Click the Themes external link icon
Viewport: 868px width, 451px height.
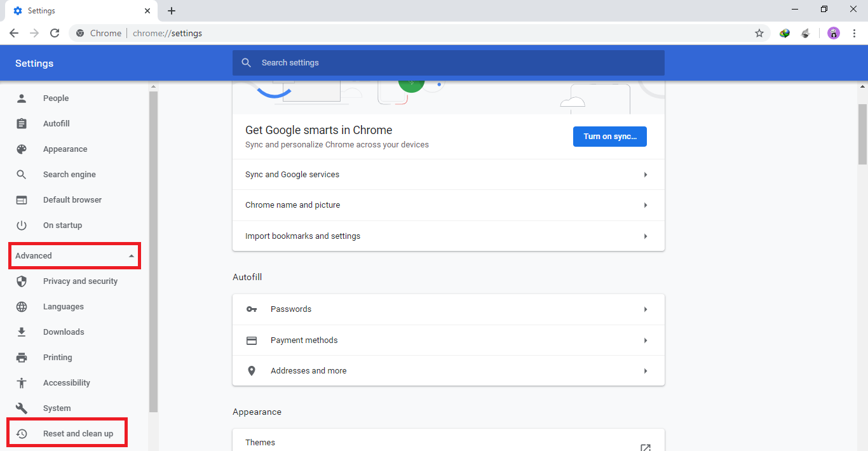(x=646, y=448)
